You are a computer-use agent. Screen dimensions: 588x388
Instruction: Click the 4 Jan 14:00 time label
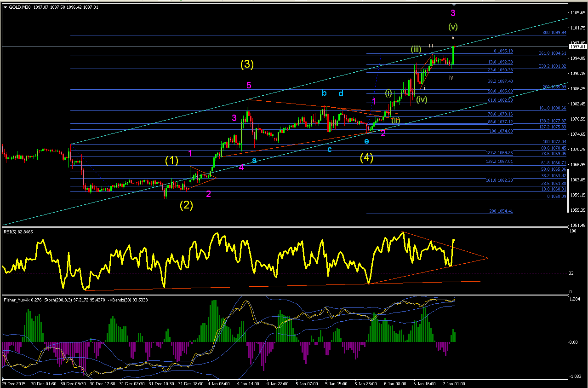[x=248, y=383]
